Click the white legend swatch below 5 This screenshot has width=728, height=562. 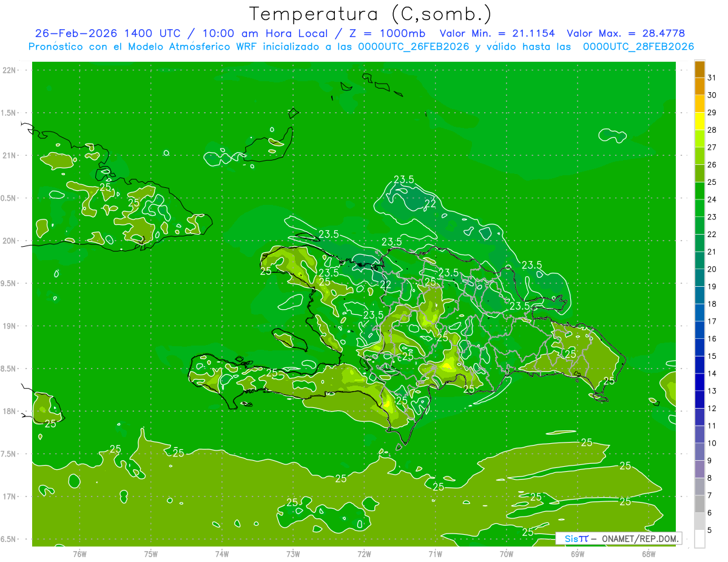pos(699,539)
